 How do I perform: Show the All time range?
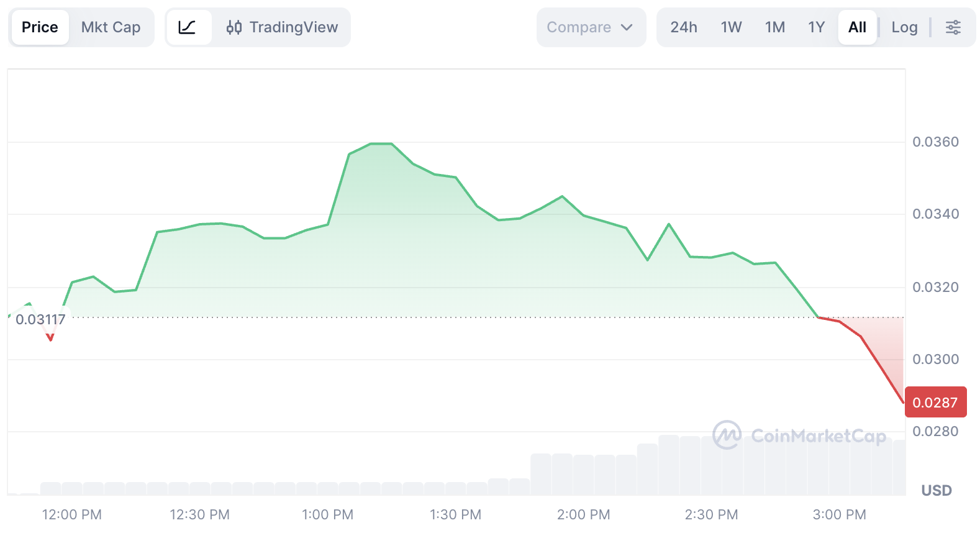click(x=857, y=27)
